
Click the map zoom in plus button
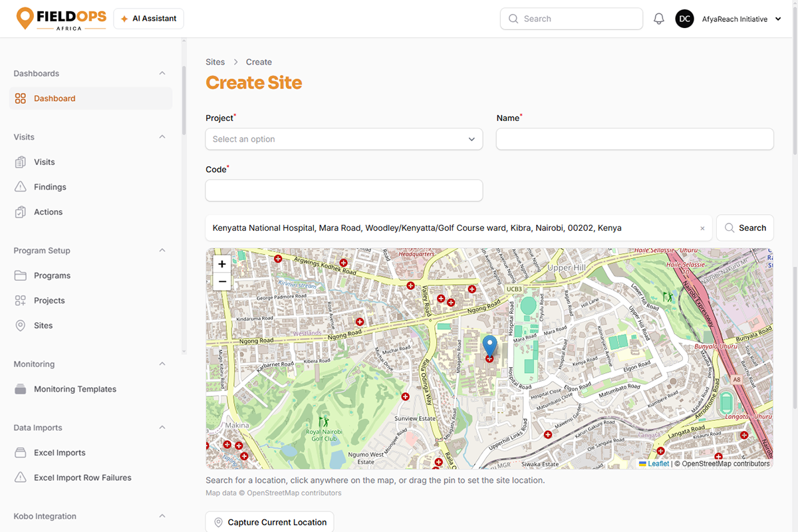click(222, 264)
